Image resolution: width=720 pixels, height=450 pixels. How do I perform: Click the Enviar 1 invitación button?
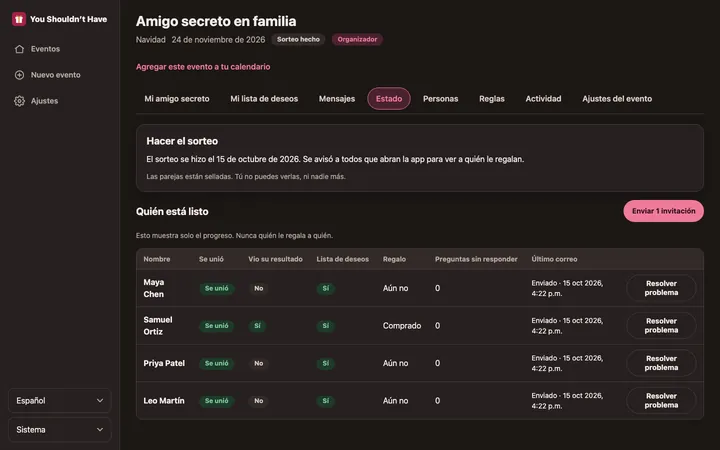coord(664,211)
